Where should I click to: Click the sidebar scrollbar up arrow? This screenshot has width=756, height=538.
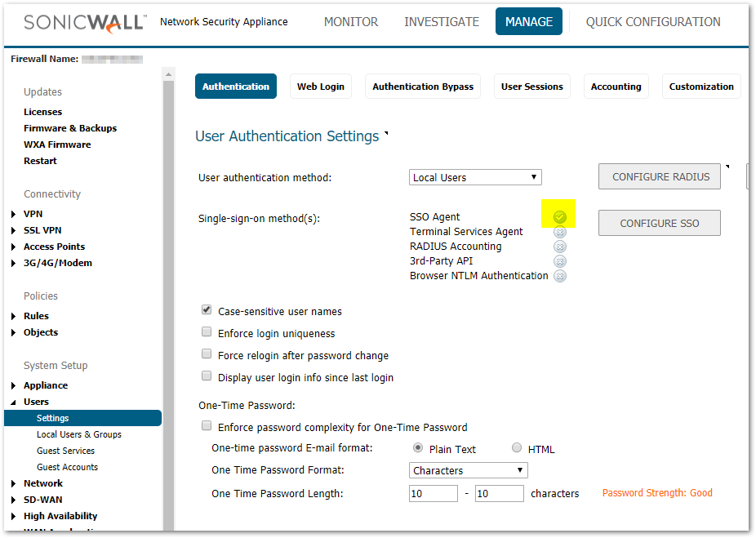[x=169, y=75]
